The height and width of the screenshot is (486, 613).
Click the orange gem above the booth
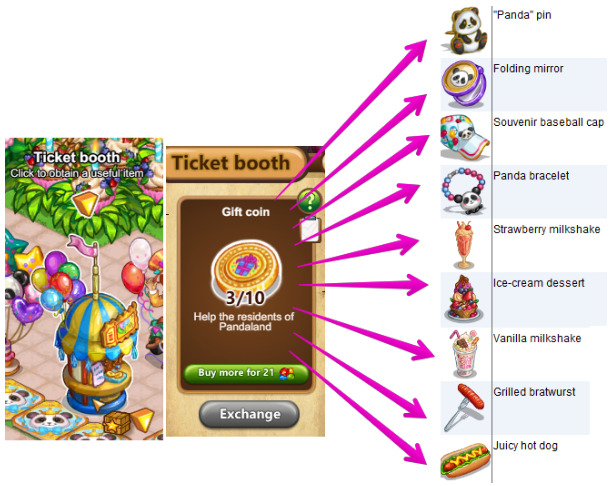[85, 203]
